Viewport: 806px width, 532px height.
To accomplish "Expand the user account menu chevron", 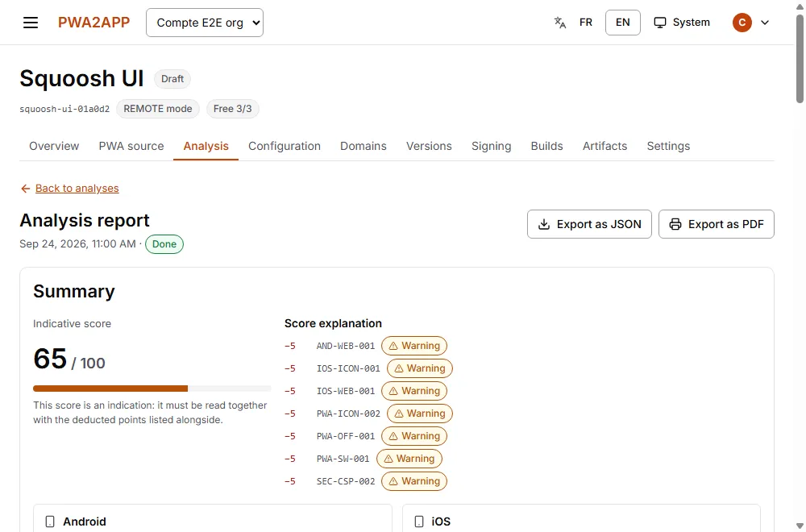I will 765,23.
